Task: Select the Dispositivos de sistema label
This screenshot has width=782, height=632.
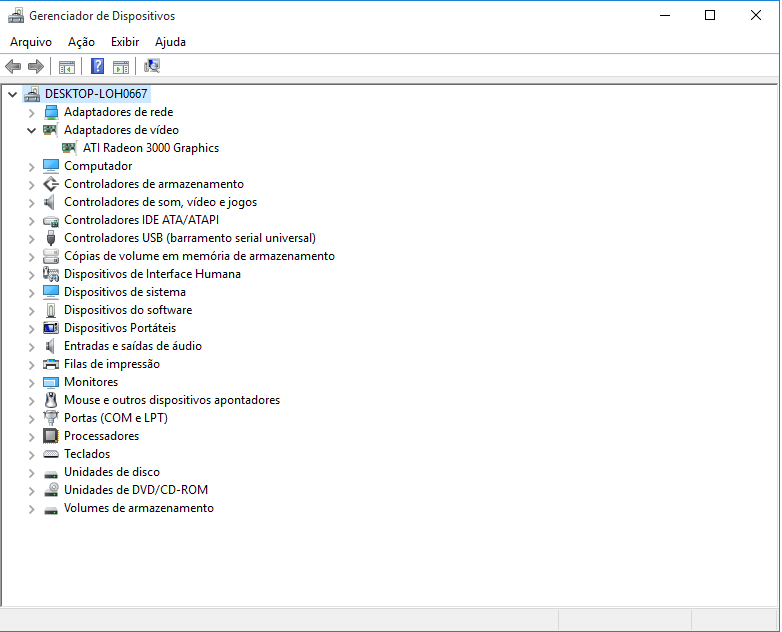Action: (125, 292)
